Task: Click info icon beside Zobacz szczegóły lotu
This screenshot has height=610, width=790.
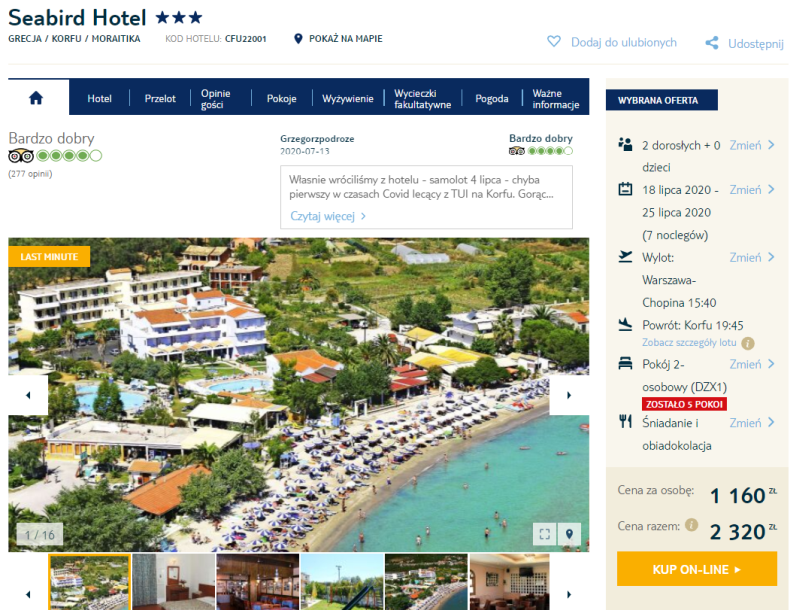Action: [748, 344]
